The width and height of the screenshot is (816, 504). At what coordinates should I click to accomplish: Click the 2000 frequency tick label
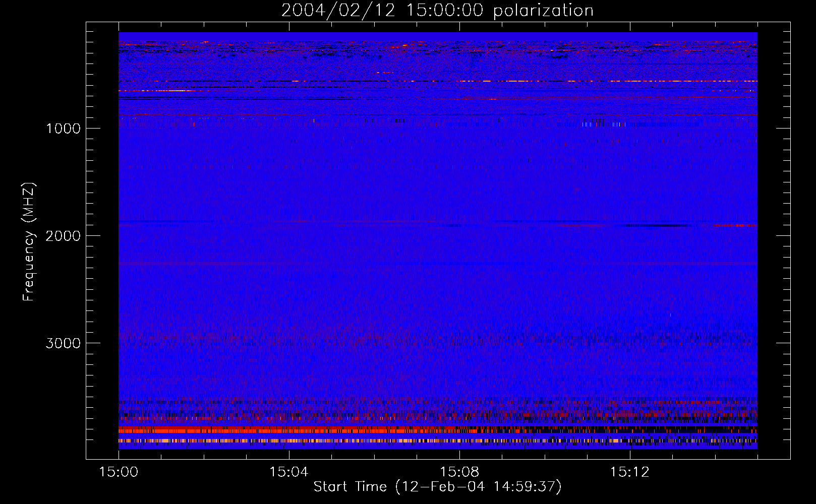[x=63, y=236]
